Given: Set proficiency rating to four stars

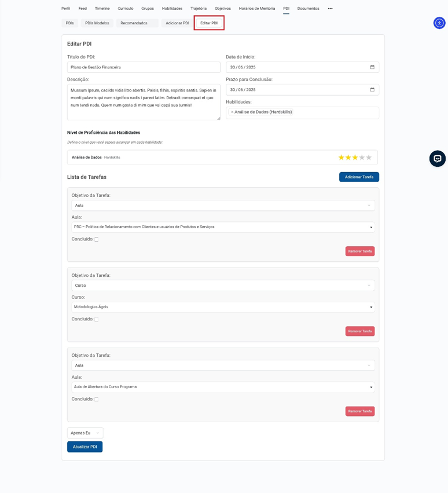Looking at the screenshot, I should pyautogui.click(x=362, y=158).
